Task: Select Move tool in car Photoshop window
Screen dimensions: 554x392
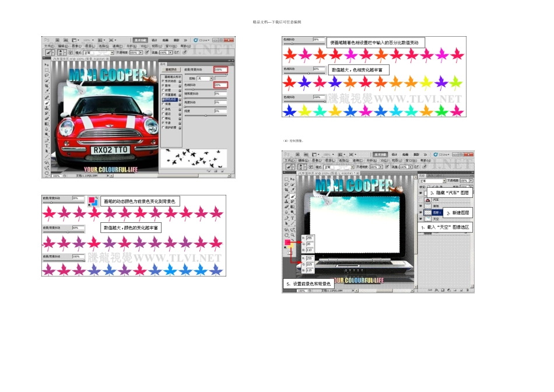Action: (x=47, y=65)
